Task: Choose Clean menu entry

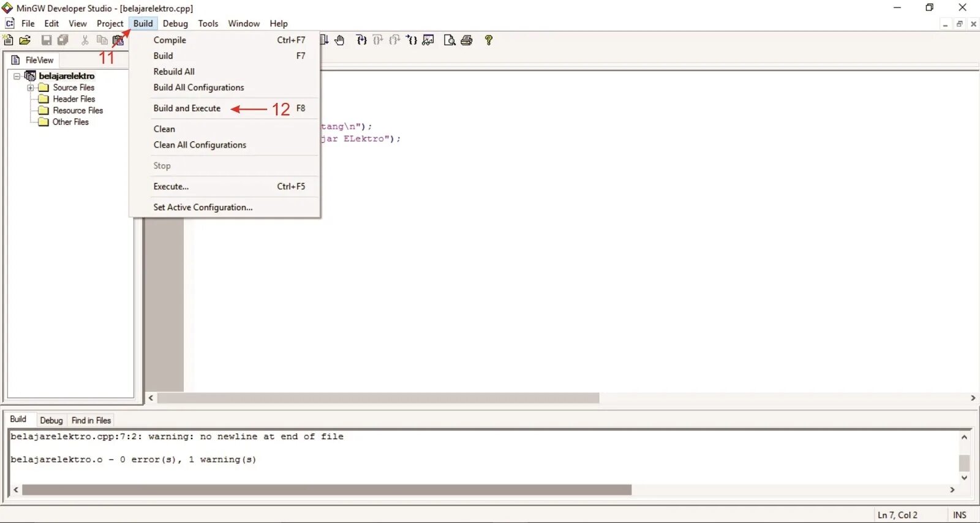Action: point(225,129)
